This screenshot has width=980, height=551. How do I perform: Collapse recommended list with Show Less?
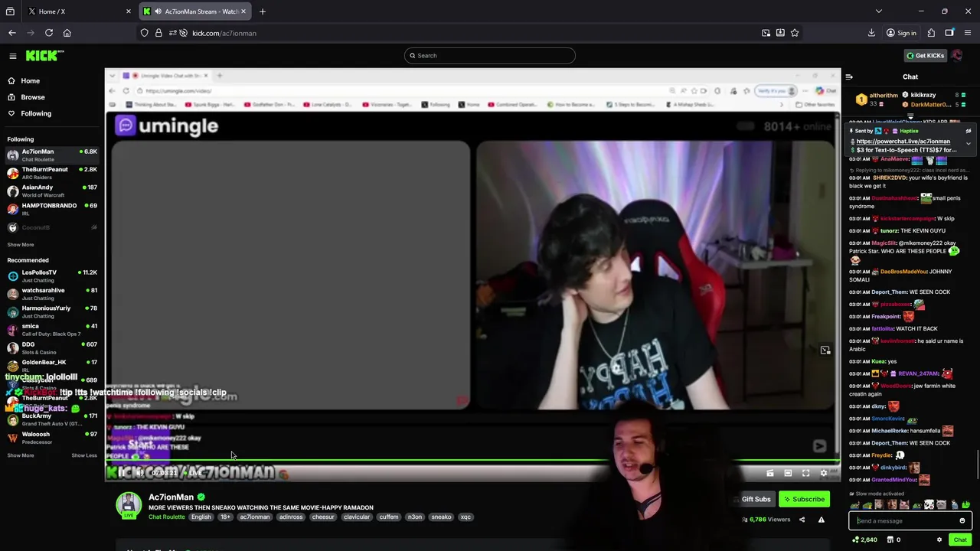pyautogui.click(x=84, y=455)
